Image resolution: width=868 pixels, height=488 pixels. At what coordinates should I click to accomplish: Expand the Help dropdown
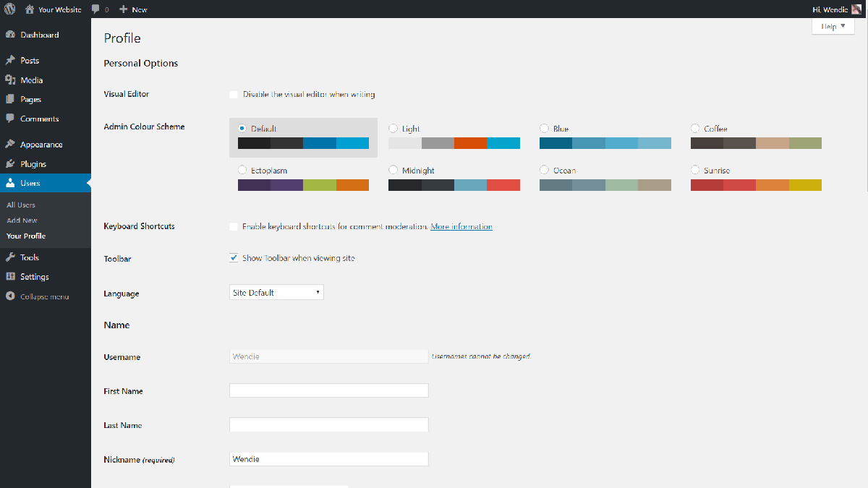click(x=833, y=26)
